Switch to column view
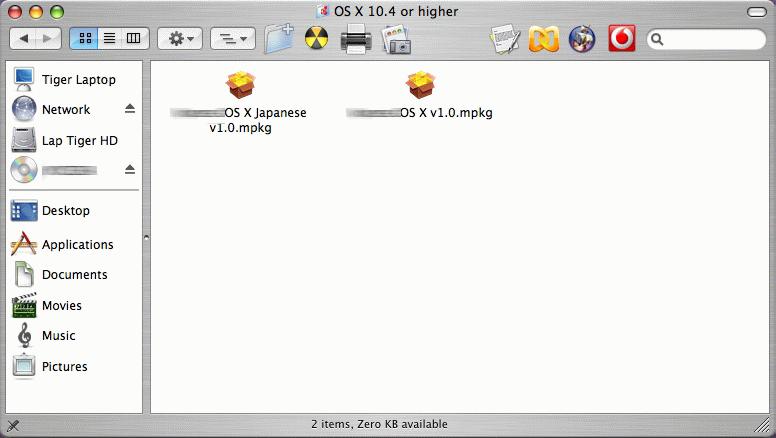 point(134,39)
